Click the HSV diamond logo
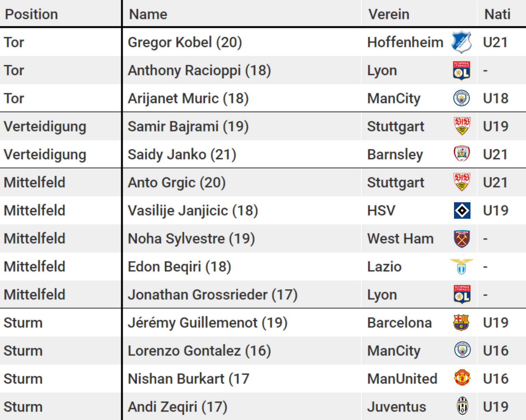The width and height of the screenshot is (526, 420). [462, 210]
